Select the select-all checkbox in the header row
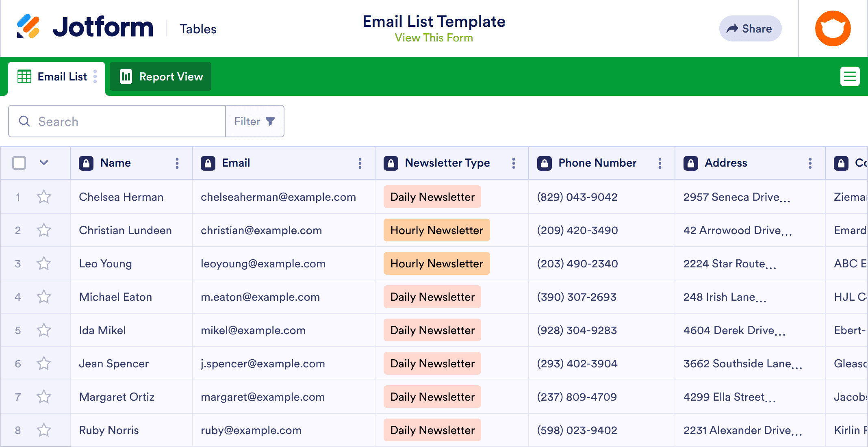This screenshot has height=447, width=868. click(x=19, y=163)
